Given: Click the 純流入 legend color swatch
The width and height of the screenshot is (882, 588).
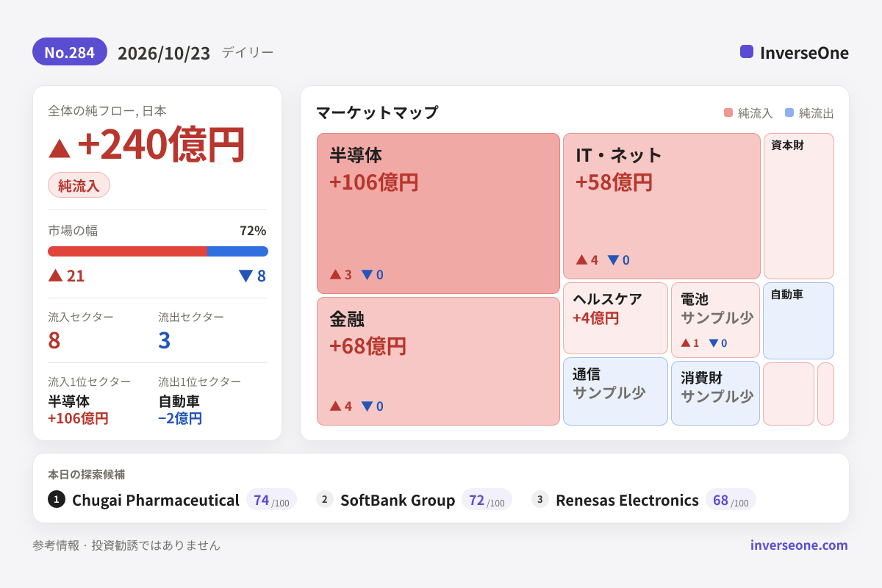Looking at the screenshot, I should tap(728, 113).
